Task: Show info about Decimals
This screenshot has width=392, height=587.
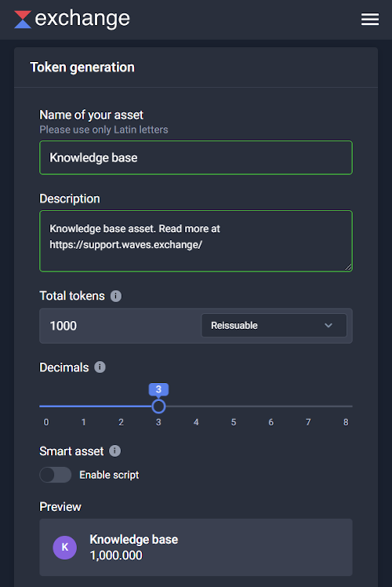Action: [x=100, y=367]
